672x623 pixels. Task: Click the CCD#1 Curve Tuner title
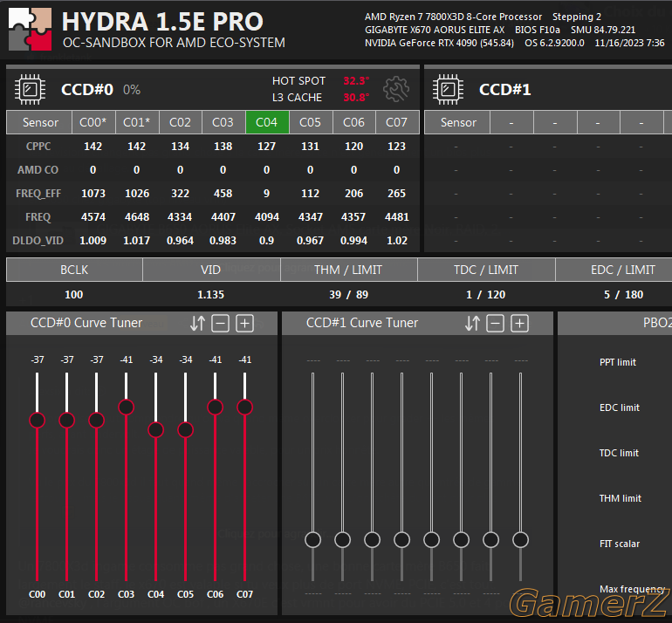coord(361,323)
